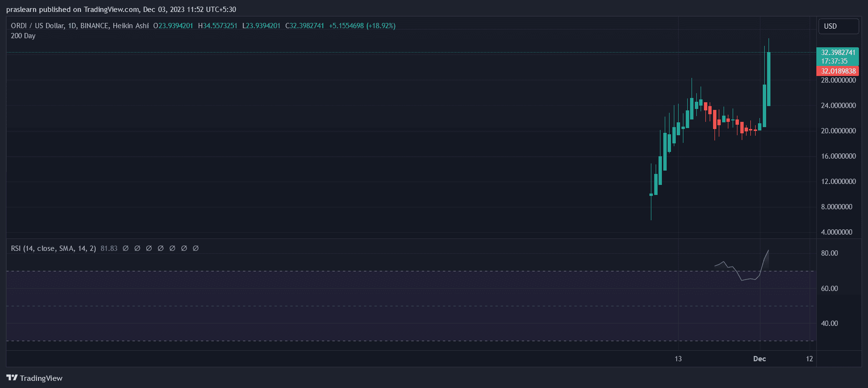The height and width of the screenshot is (388, 868).
Task: Click the last ∅ symbol in RSI legend
Action: click(196, 248)
